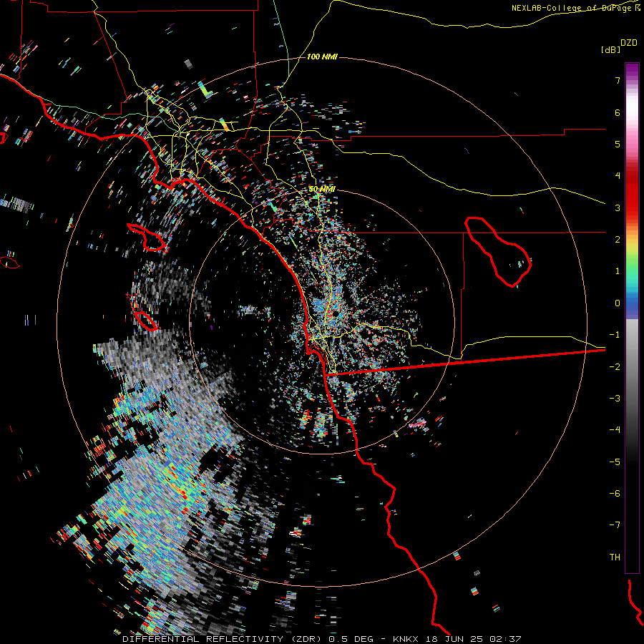Click the radar site center dot

(336, 314)
